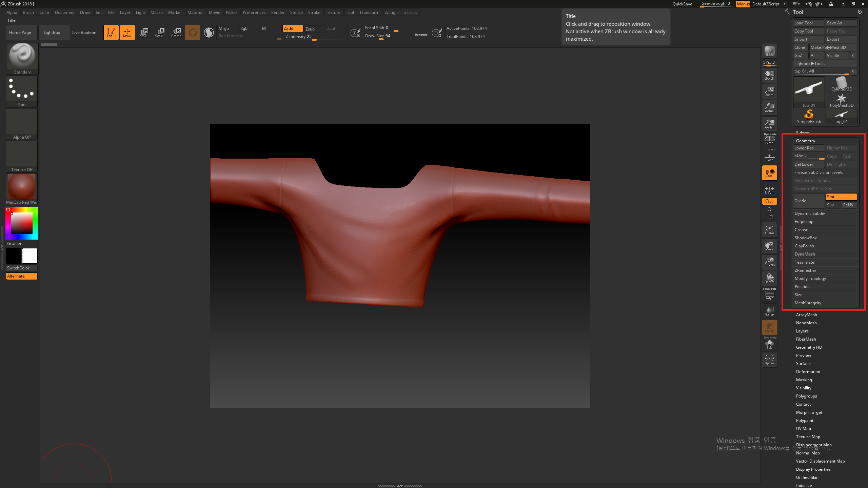Click the BPR render icon

[769, 51]
